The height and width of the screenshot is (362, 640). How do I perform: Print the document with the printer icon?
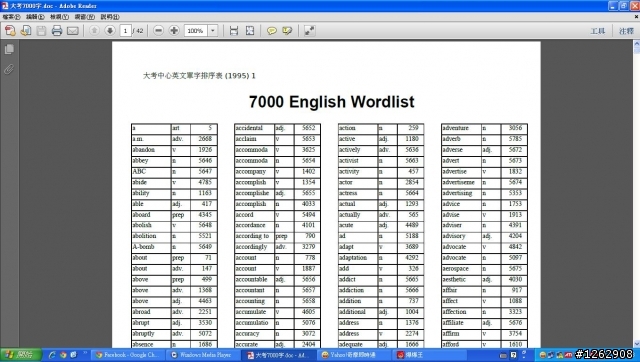57,31
